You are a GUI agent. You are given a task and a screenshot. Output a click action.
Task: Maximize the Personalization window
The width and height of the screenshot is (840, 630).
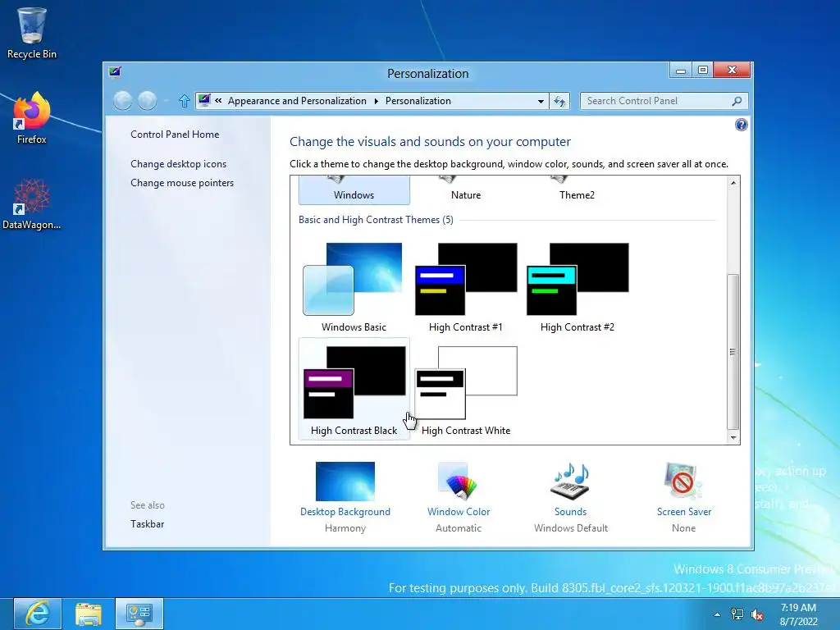pos(702,71)
